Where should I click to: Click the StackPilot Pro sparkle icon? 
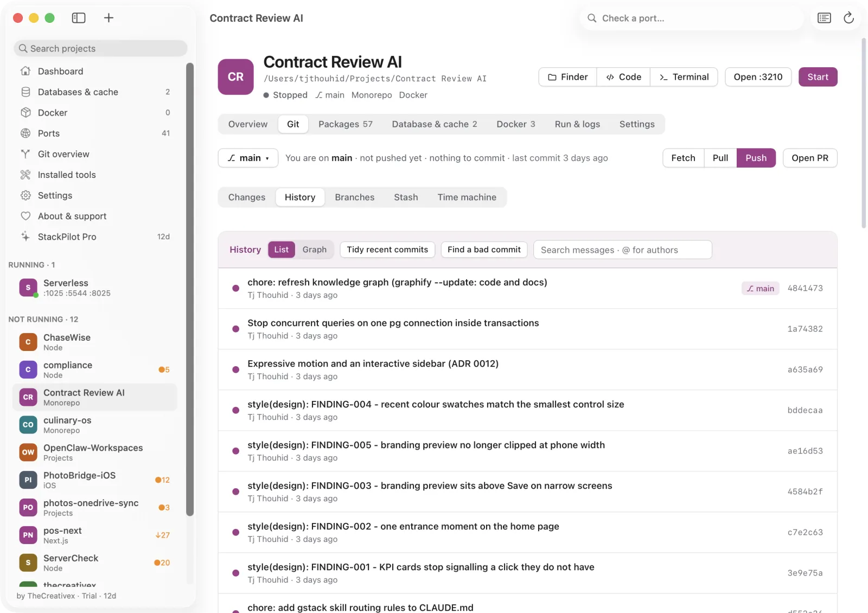[x=25, y=237]
